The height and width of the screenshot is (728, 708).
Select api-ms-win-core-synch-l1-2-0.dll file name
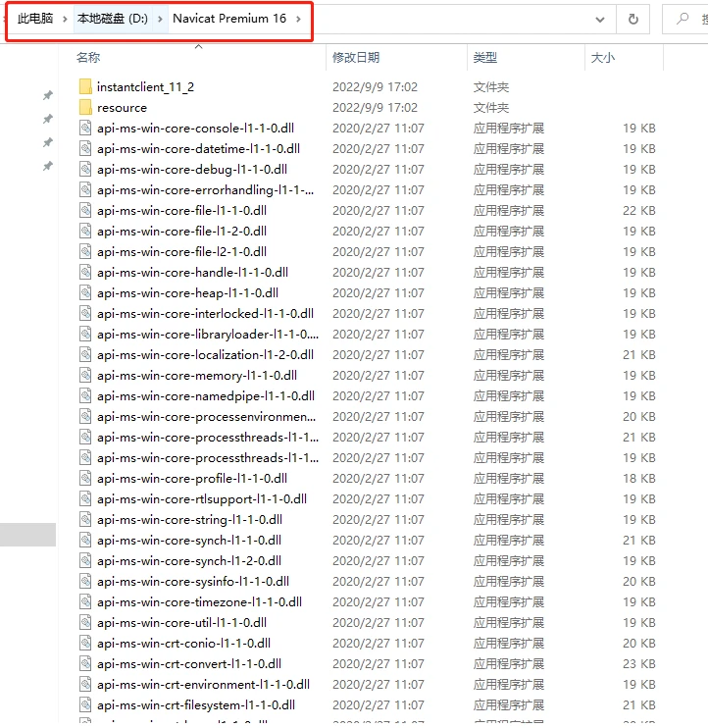point(189,561)
